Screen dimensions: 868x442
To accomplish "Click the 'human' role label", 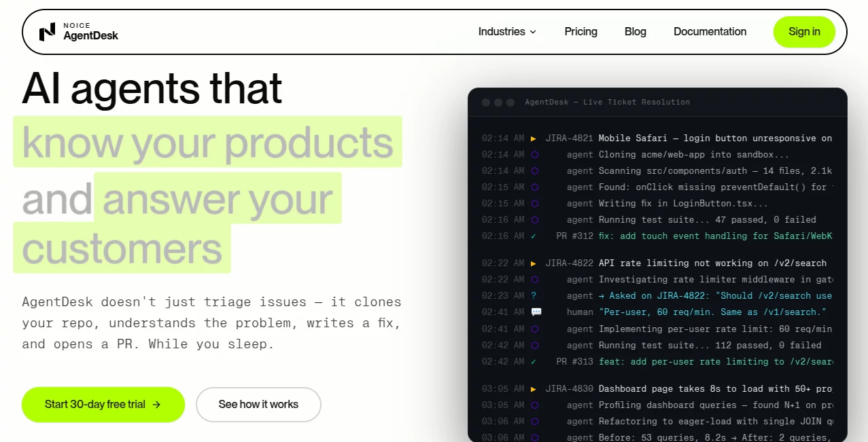I will click(580, 312).
